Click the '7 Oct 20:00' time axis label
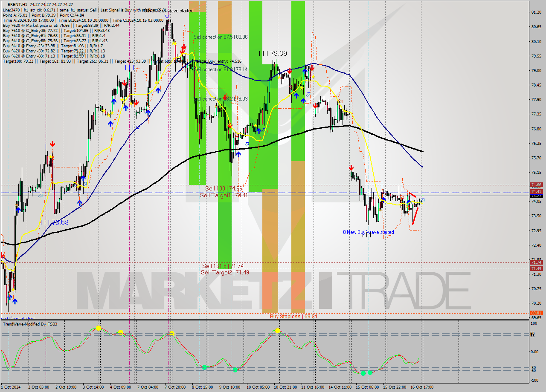This screenshot has width=546, height=392. click(175, 387)
